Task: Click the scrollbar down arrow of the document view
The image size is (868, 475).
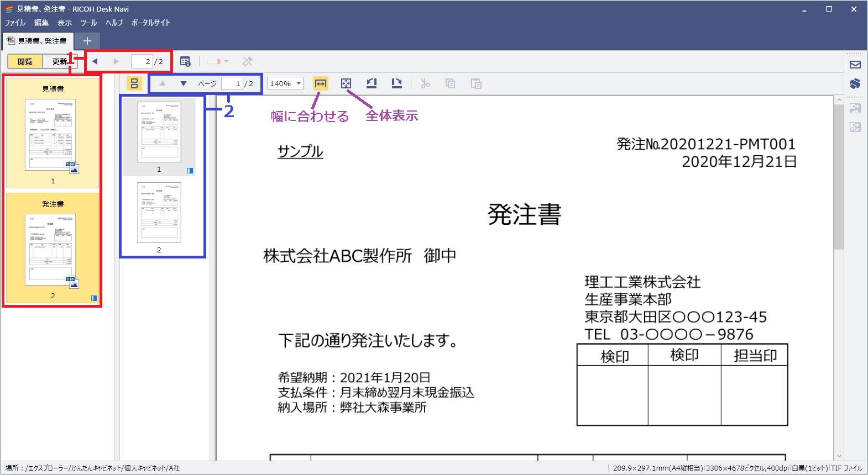Action: [x=839, y=456]
